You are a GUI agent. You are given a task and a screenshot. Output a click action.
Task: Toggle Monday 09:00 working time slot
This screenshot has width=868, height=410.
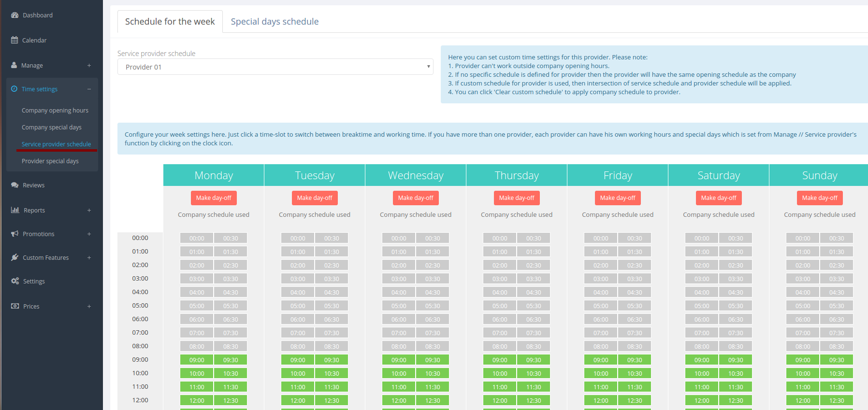[197, 360]
